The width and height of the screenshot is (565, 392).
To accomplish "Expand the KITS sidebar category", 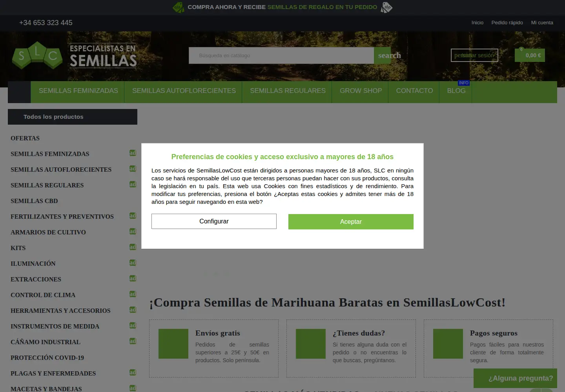I will click(133, 247).
